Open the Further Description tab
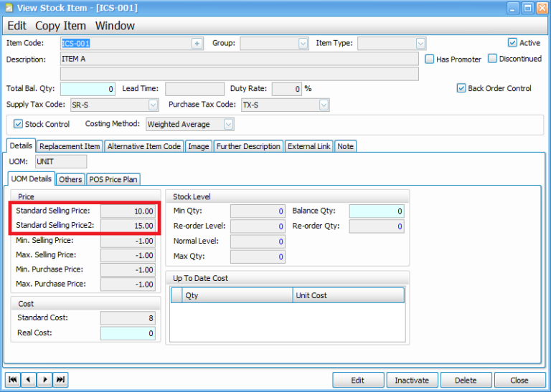Image resolution: width=551 pixels, height=392 pixels. pyautogui.click(x=248, y=146)
